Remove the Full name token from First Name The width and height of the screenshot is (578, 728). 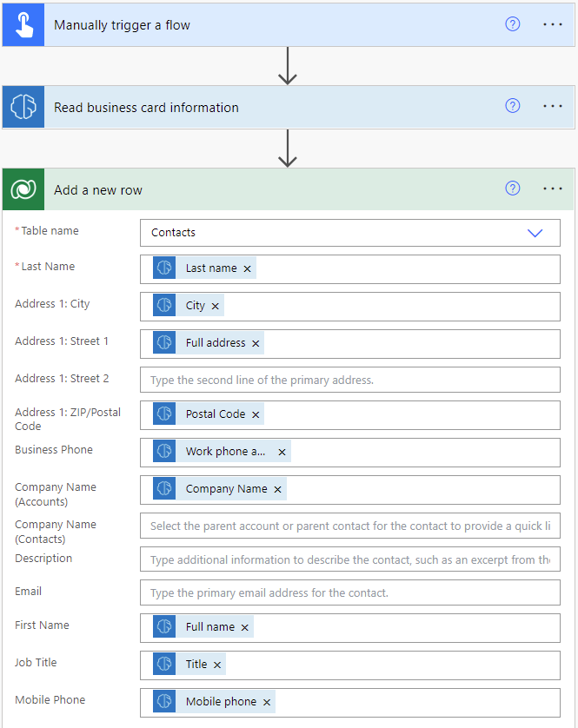pos(245,628)
